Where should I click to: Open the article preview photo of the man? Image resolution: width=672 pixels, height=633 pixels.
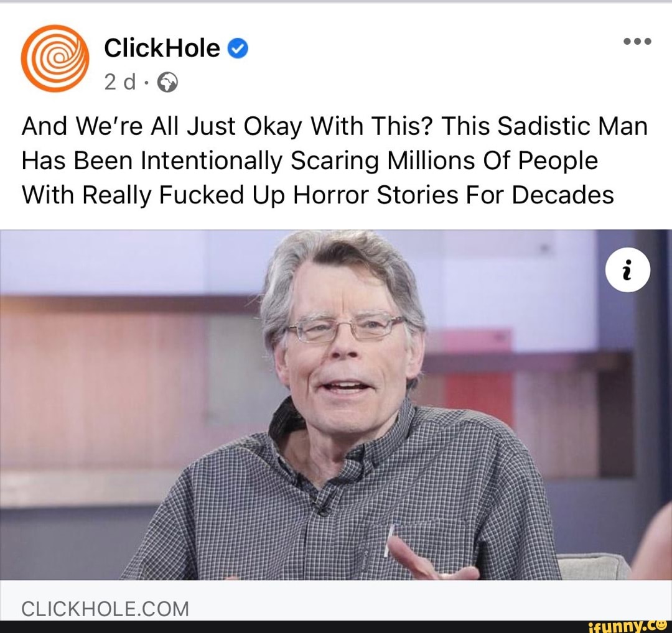(x=336, y=405)
